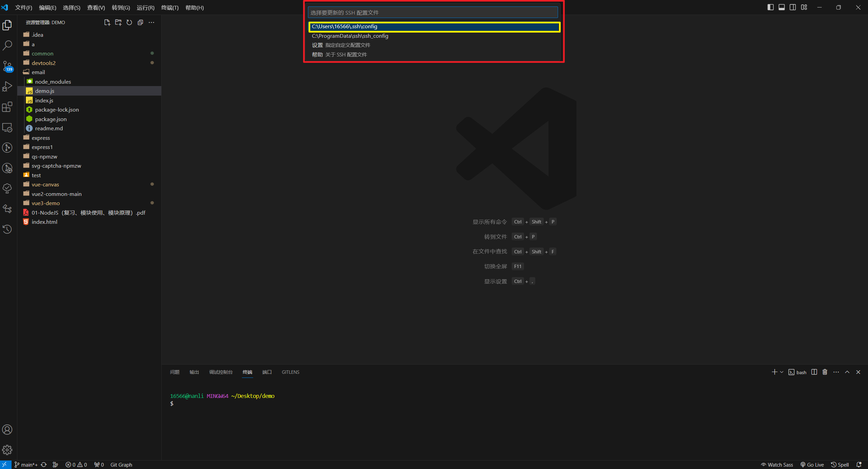The image size is (868, 469).
Task: Kill terminal with the trash icon
Action: pos(825,372)
